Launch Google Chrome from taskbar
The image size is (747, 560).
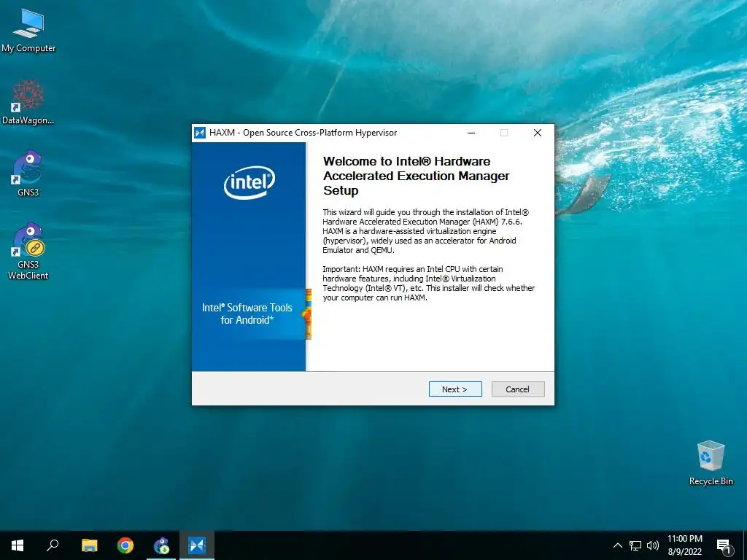pyautogui.click(x=125, y=545)
